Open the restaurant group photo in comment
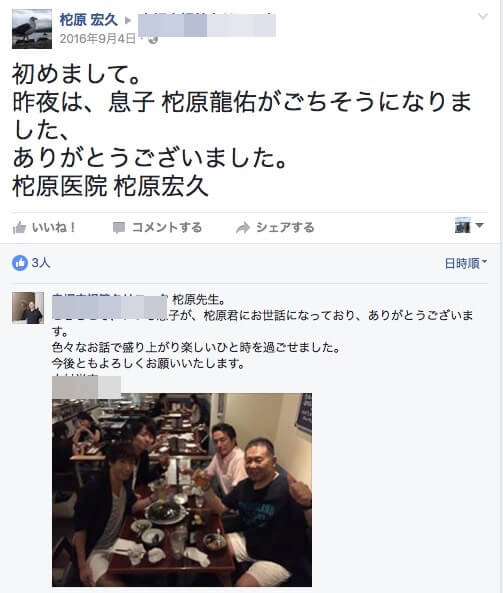 tap(182, 490)
